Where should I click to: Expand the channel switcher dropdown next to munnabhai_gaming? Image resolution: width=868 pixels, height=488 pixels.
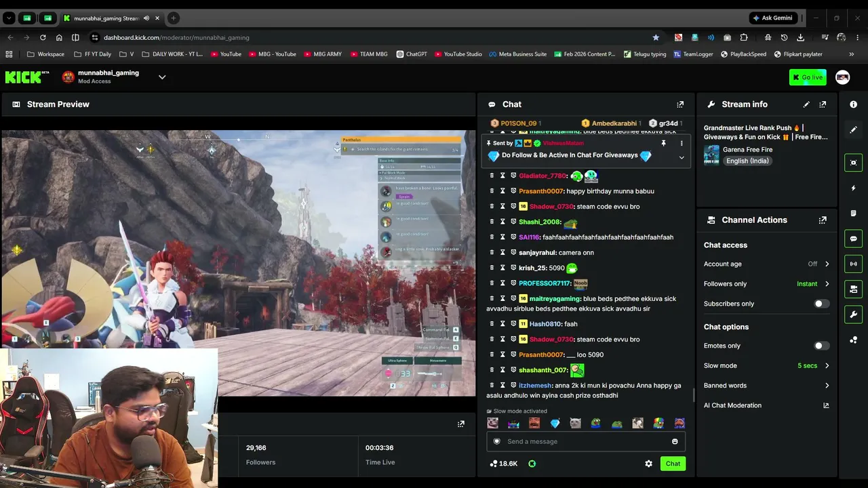pyautogui.click(x=162, y=77)
